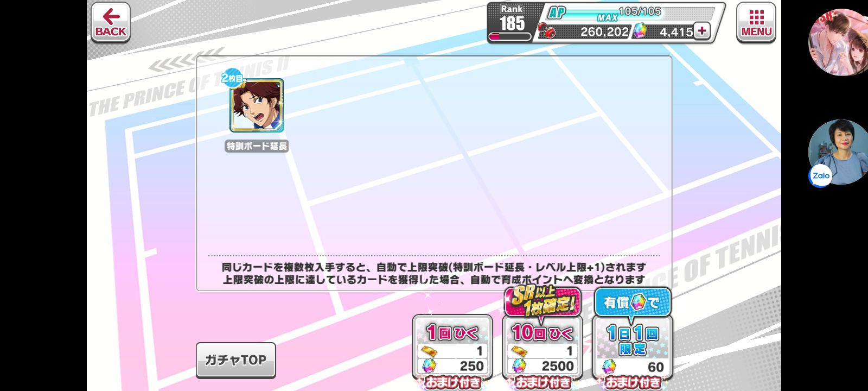868x391 pixels.
Task: Tap the plus icon to add gems
Action: coord(702,31)
